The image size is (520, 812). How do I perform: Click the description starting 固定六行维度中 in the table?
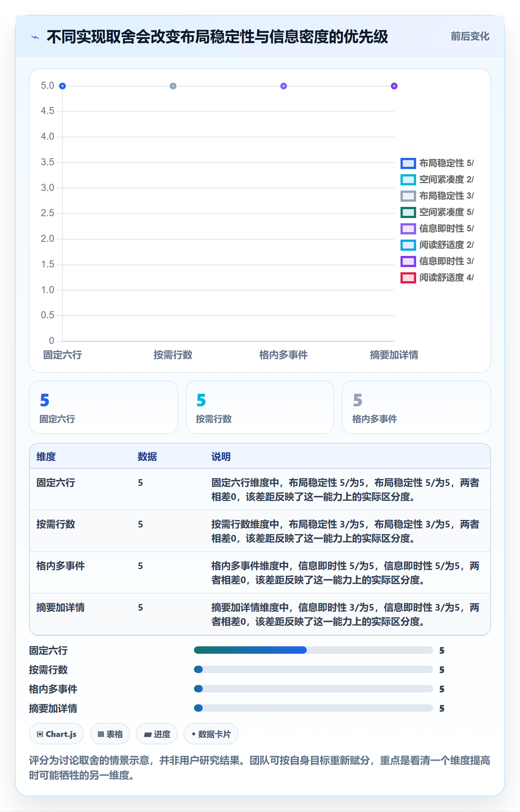pyautogui.click(x=345, y=490)
